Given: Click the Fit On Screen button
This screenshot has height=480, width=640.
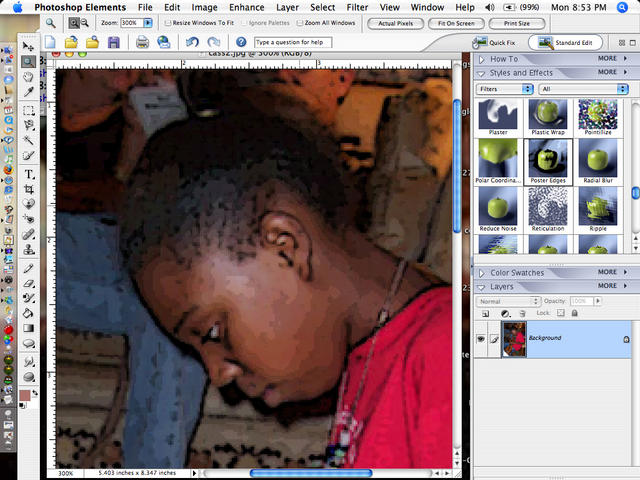Looking at the screenshot, I should [456, 24].
